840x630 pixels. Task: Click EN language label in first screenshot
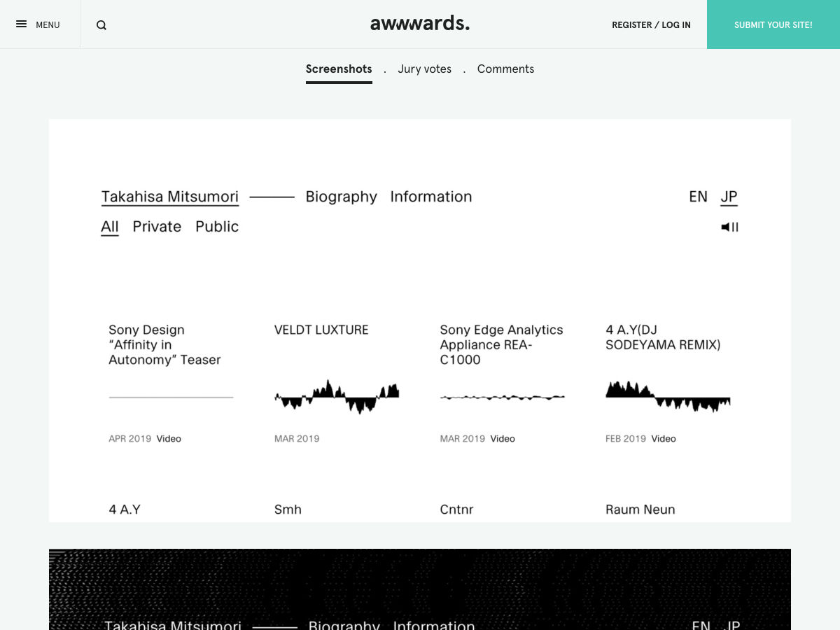click(x=699, y=197)
